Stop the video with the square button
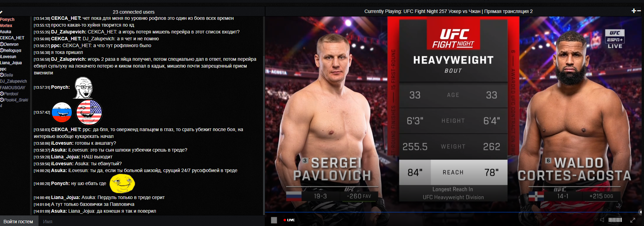Viewport: 644px width, 226px height. (x=274, y=220)
